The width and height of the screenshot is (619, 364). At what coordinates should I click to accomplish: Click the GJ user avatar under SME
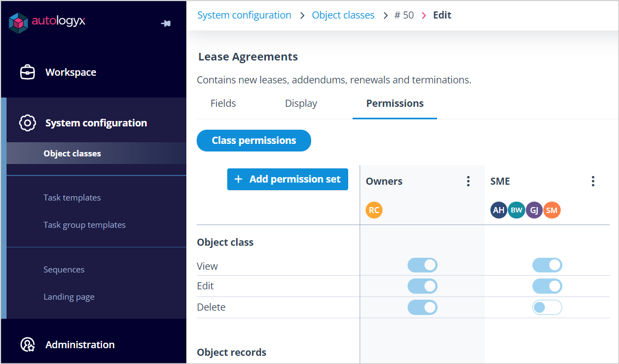click(x=534, y=210)
